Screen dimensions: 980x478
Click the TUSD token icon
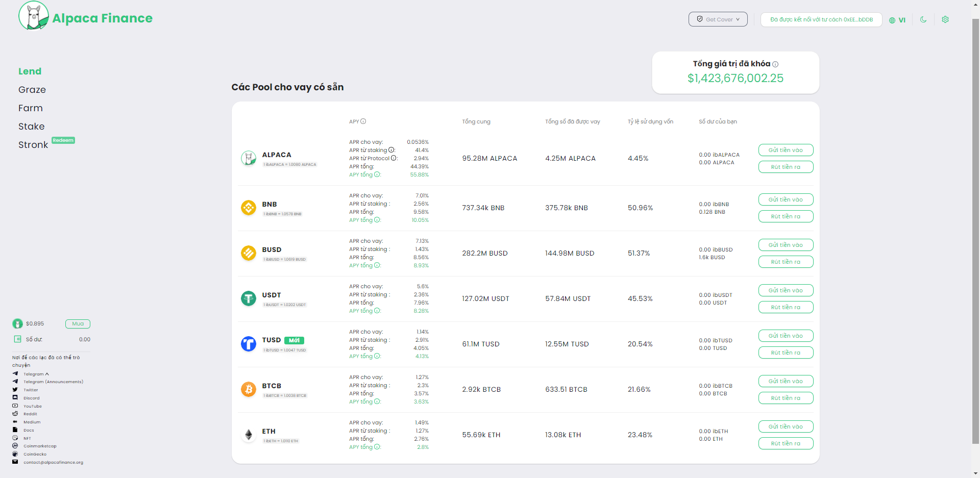point(249,344)
